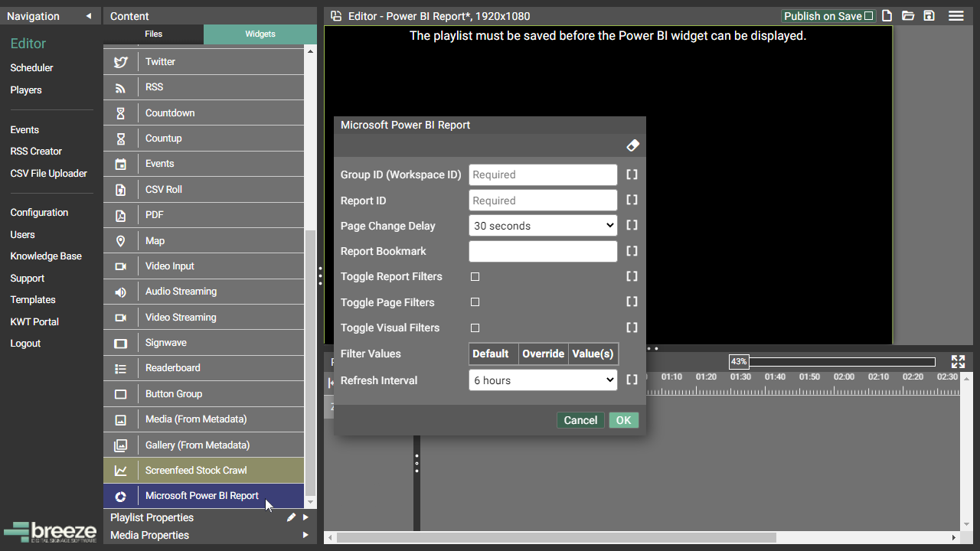Expand Media Properties panel
980x551 pixels.
[x=305, y=535]
